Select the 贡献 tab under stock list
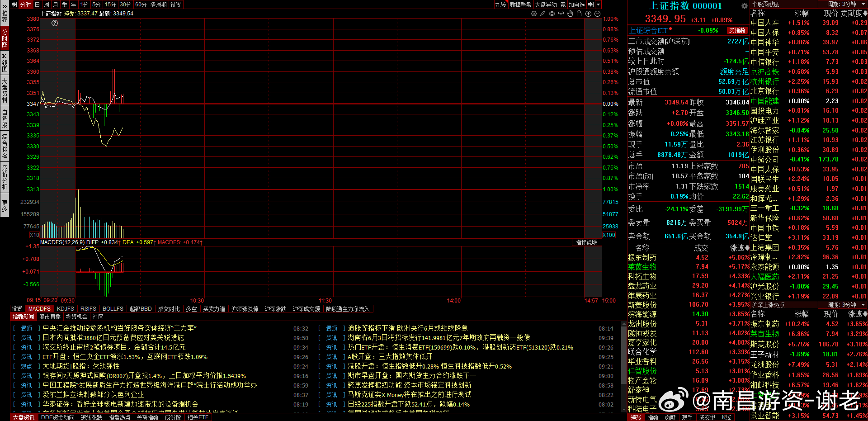This screenshot has width=868, height=421. (x=670, y=417)
